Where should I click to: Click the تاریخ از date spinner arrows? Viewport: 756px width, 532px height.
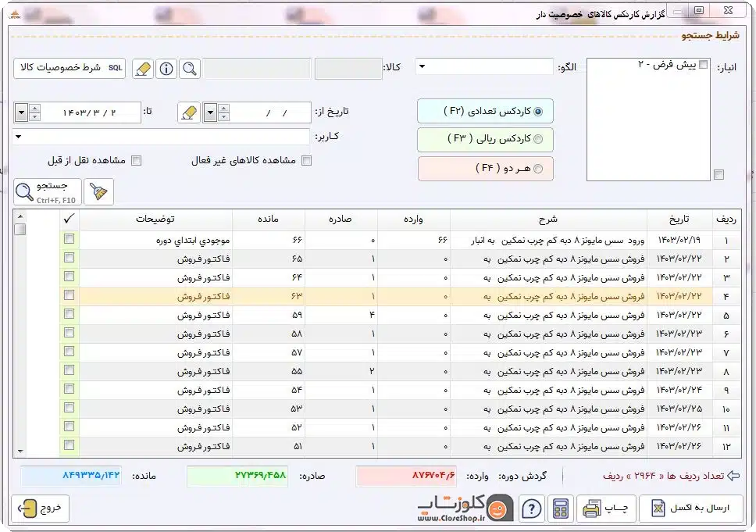pos(223,112)
